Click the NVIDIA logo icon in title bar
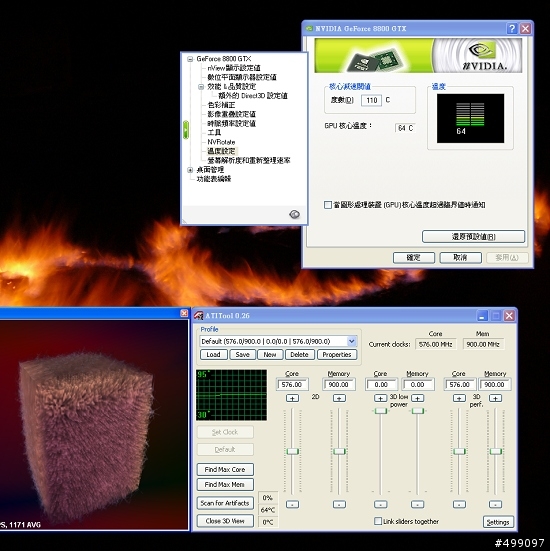The height and width of the screenshot is (551, 550). 309,28
